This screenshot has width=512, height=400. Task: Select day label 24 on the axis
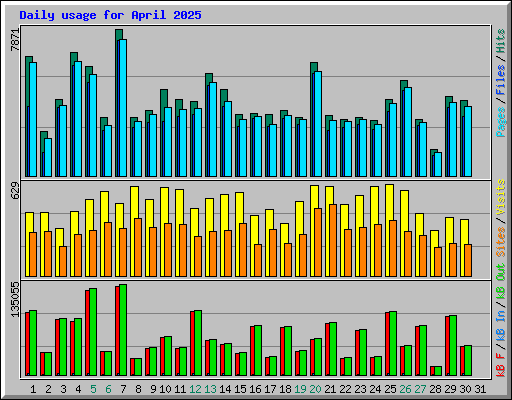point(375,389)
